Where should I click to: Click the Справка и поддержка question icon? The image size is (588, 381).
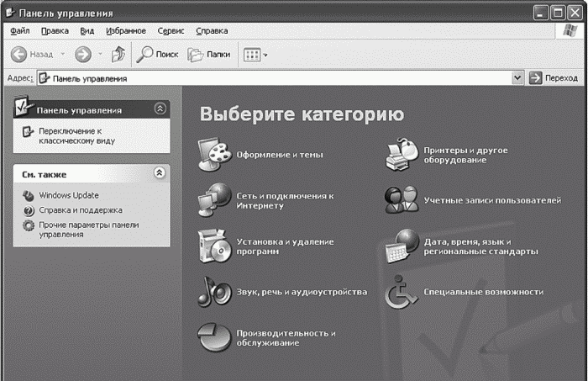[x=29, y=210]
